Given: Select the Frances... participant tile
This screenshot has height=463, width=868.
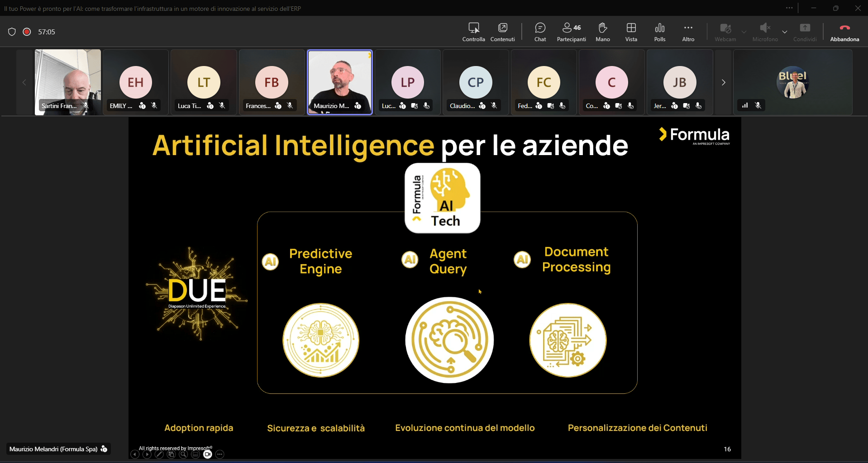Looking at the screenshot, I should [272, 82].
